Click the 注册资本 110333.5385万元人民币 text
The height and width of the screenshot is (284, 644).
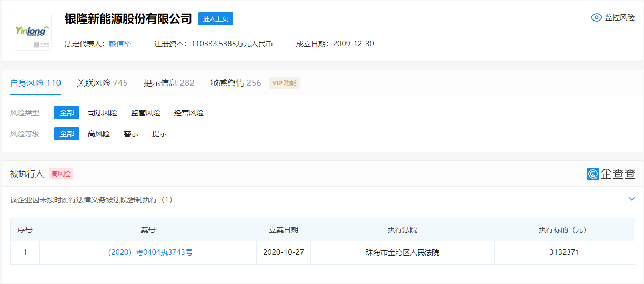(214, 44)
